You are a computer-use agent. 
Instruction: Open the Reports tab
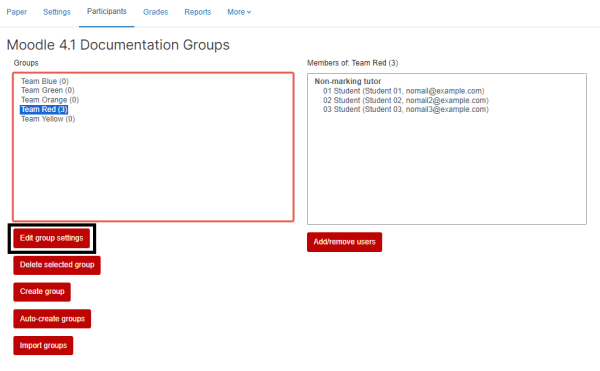coord(197,12)
